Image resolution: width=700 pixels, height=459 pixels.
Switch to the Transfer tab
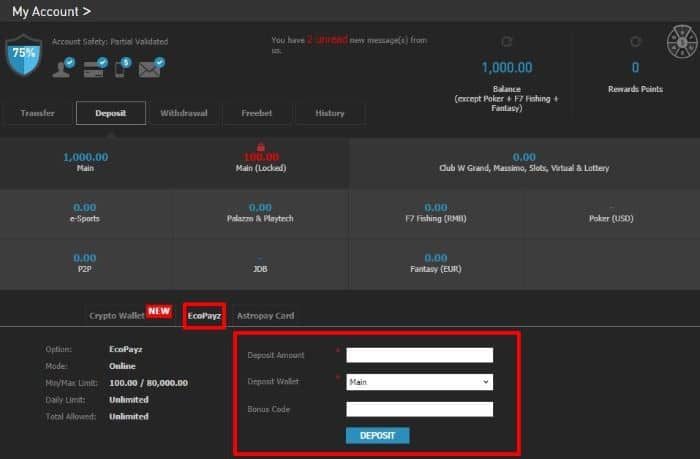tap(37, 113)
